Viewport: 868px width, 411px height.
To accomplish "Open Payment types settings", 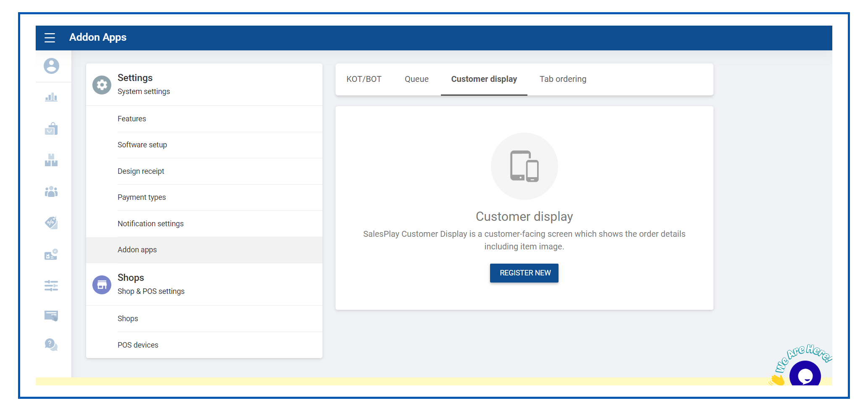I will point(142,197).
